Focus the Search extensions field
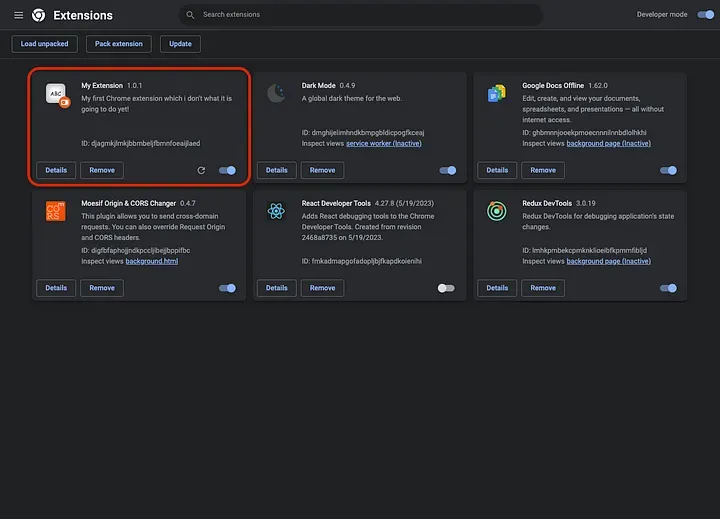This screenshot has width=720, height=519. 360,15
